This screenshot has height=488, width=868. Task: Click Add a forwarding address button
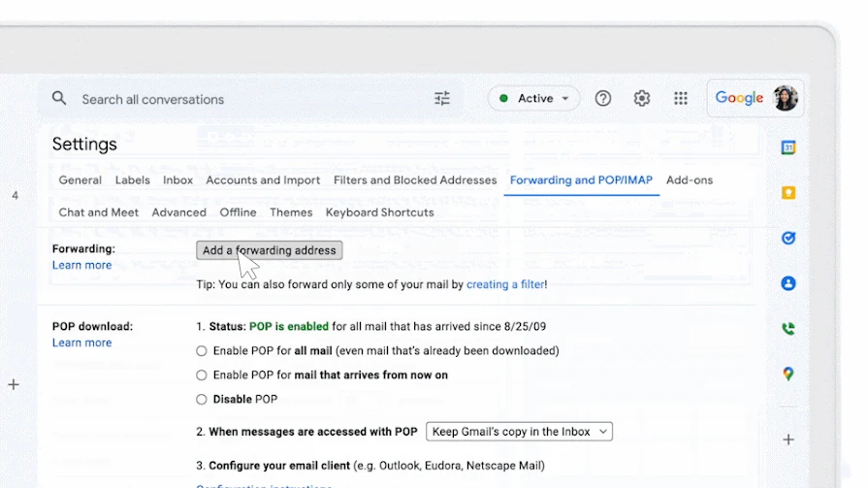[x=269, y=250]
